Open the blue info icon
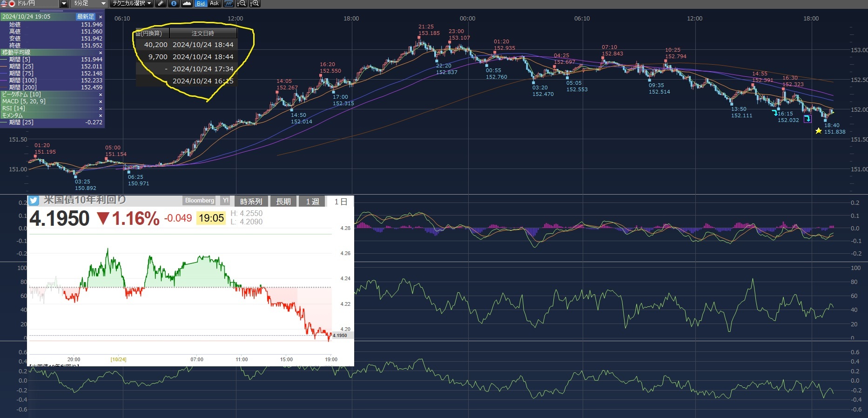This screenshot has height=418, width=868. pos(174,4)
